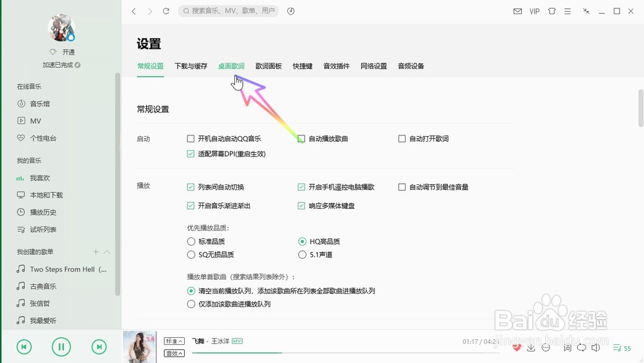The width and height of the screenshot is (644, 363).
Task: Uncheck 响应多媒体键盘 checkbox
Action: [301, 206]
